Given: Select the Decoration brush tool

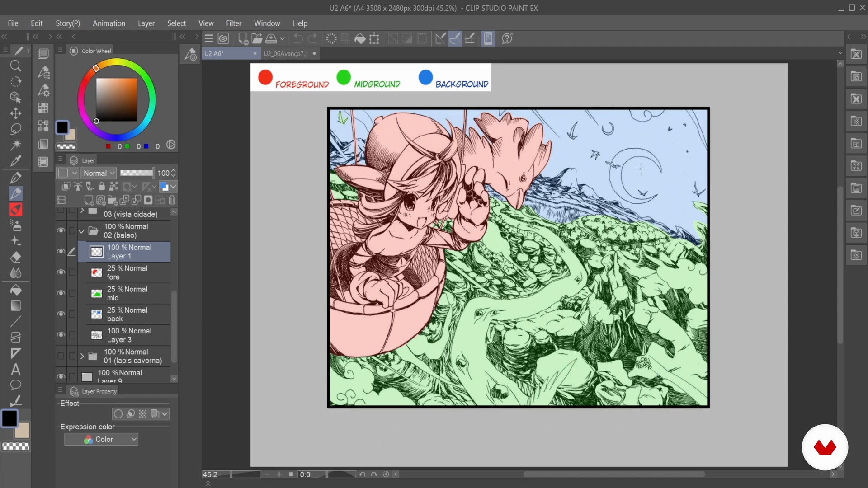Looking at the screenshot, I should (x=15, y=241).
